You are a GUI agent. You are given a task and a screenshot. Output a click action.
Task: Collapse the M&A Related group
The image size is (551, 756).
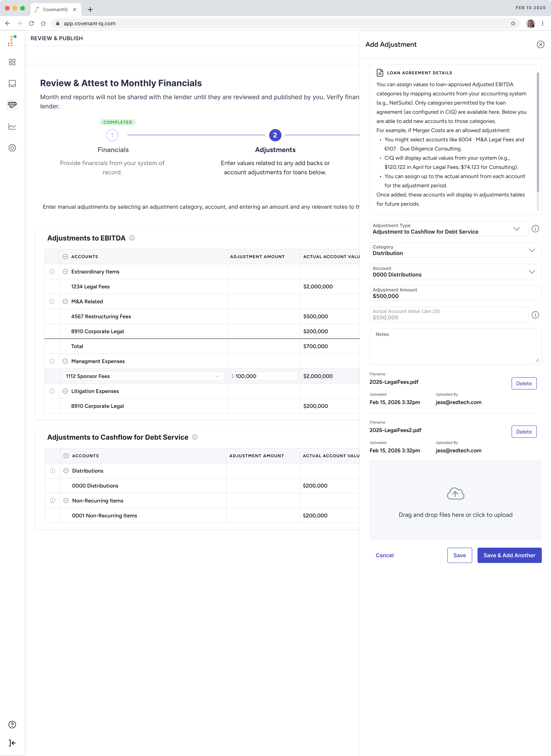click(x=65, y=301)
